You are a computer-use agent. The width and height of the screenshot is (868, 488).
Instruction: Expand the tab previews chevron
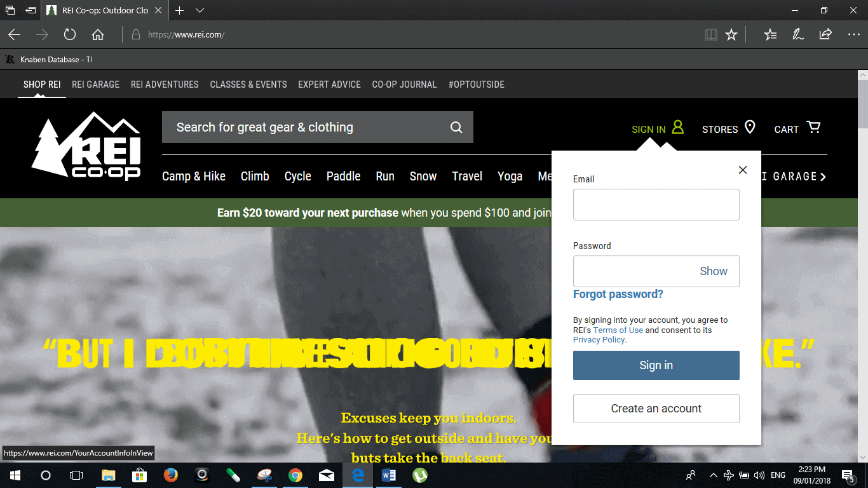click(x=200, y=10)
